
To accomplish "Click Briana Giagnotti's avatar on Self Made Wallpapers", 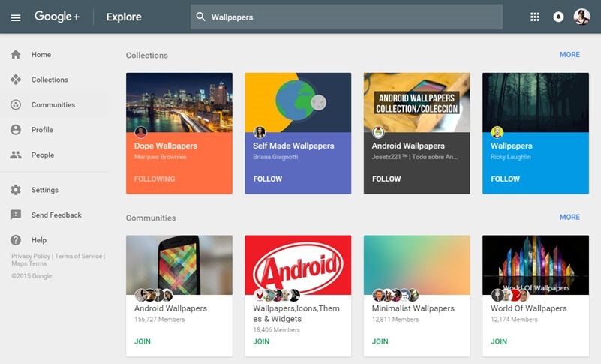I will [x=260, y=132].
